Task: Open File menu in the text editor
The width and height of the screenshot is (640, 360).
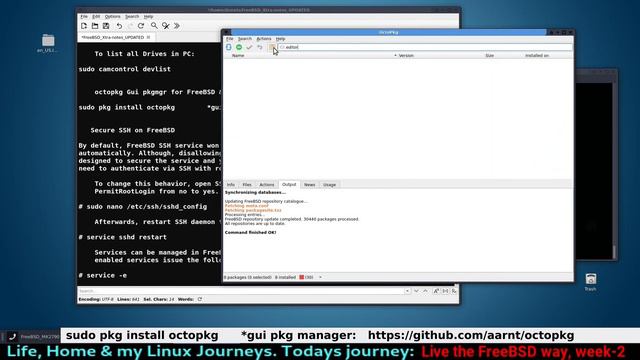Action: tap(84, 16)
